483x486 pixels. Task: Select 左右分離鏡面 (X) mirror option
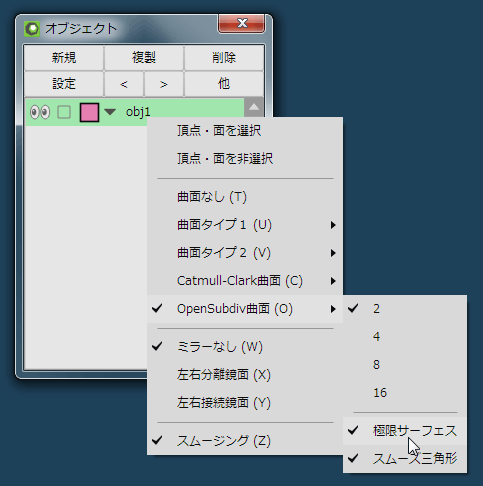tap(245, 375)
